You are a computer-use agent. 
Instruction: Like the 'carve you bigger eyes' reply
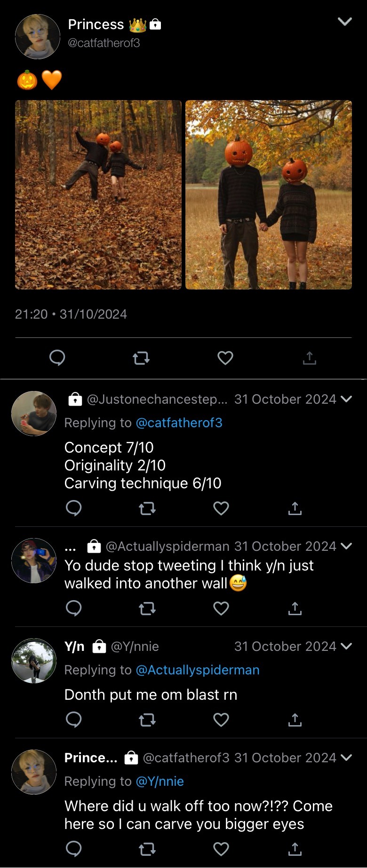click(221, 849)
